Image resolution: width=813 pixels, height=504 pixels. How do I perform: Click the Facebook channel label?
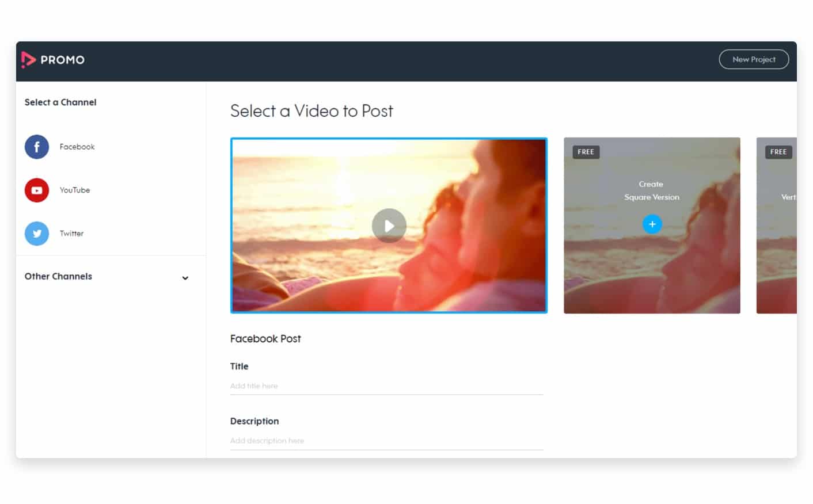point(77,147)
